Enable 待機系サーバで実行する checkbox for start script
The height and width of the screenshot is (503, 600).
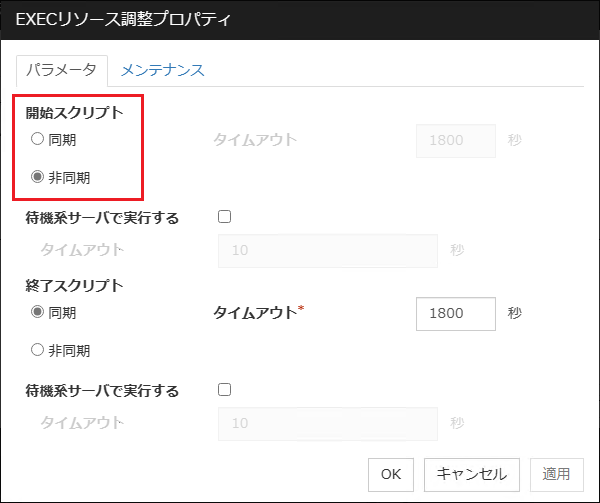[x=224, y=216]
